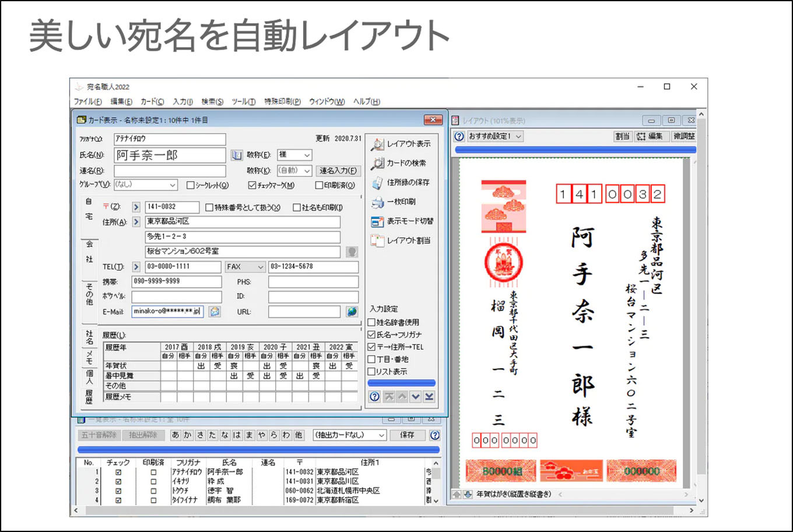
Task: Jump to last card arrow button
Action: click(x=429, y=397)
